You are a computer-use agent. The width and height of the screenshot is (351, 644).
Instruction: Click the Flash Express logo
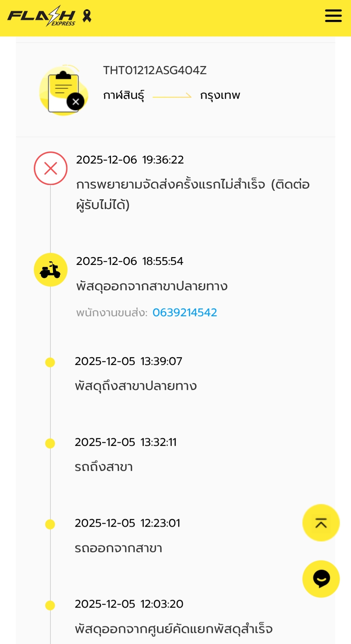41,16
